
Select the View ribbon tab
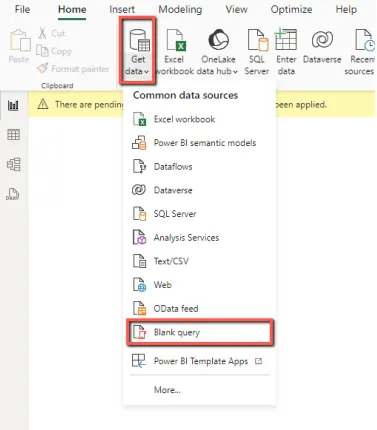pos(236,9)
